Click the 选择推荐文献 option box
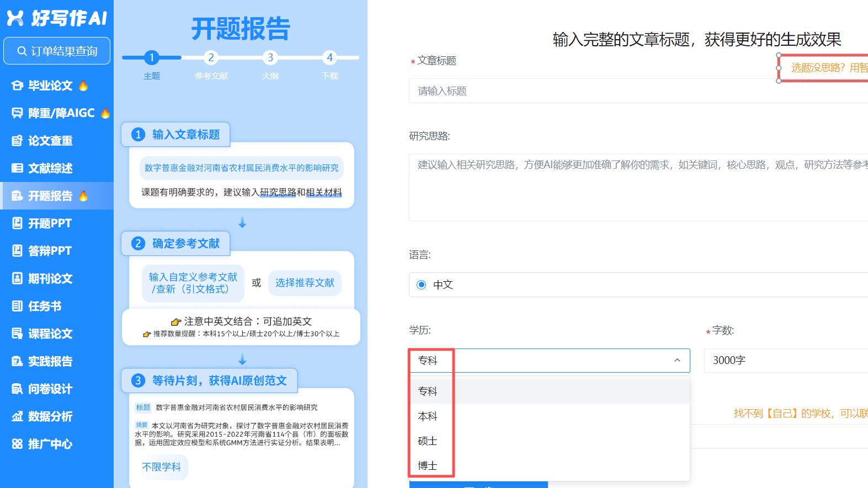The height and width of the screenshot is (488, 868). (305, 283)
